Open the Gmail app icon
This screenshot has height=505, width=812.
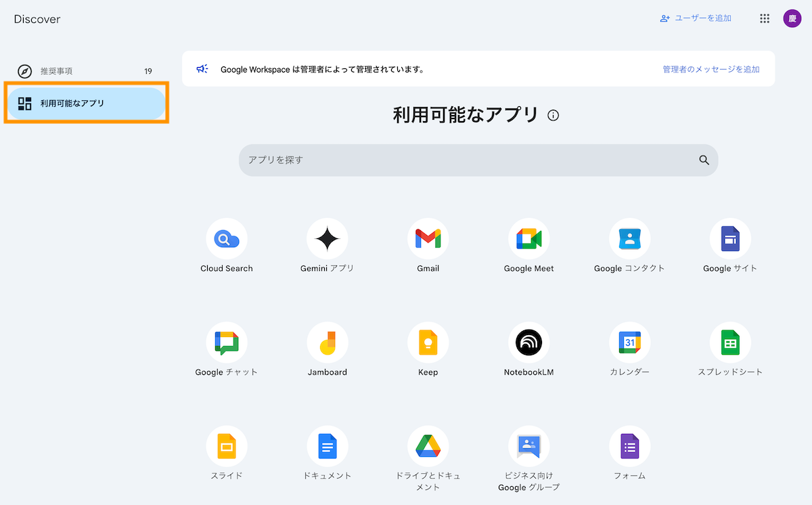coord(428,239)
